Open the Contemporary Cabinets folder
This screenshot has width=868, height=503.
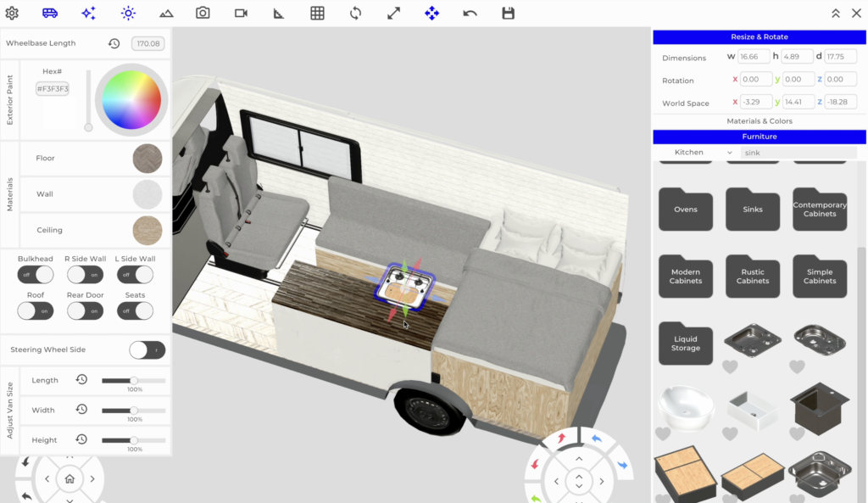(x=820, y=210)
